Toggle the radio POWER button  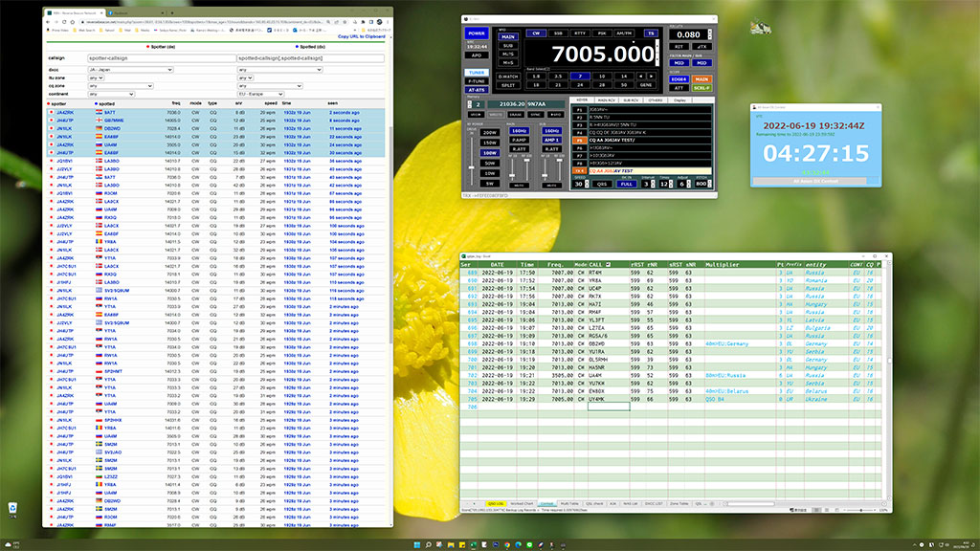(476, 33)
